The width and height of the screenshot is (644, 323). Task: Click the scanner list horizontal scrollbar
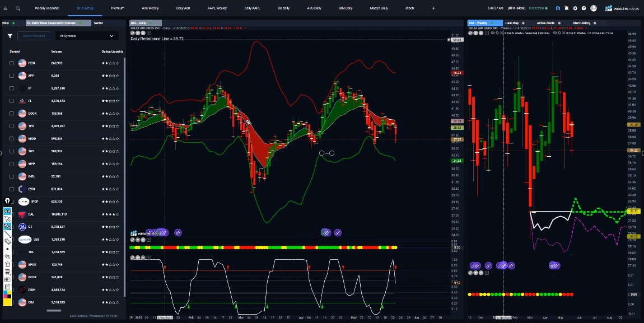coord(53,311)
